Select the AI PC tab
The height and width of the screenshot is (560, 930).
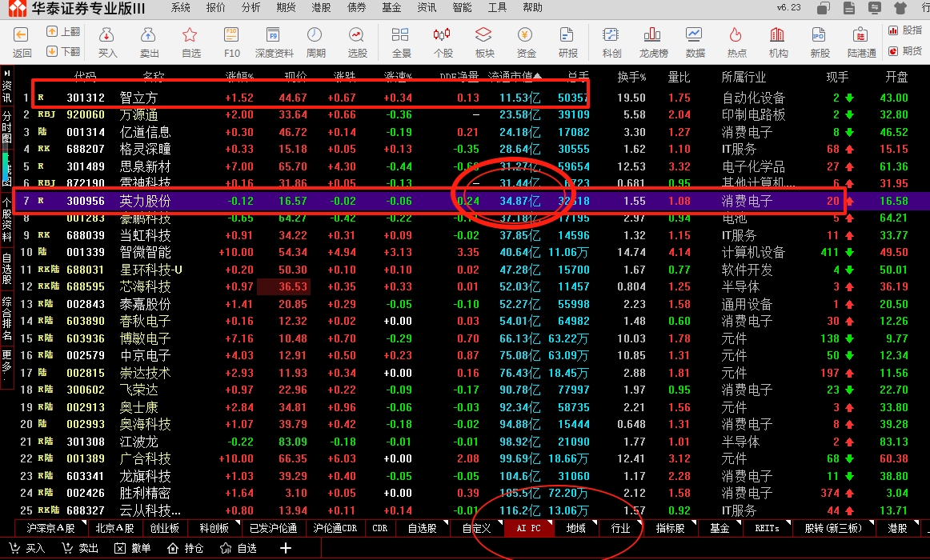tap(528, 528)
